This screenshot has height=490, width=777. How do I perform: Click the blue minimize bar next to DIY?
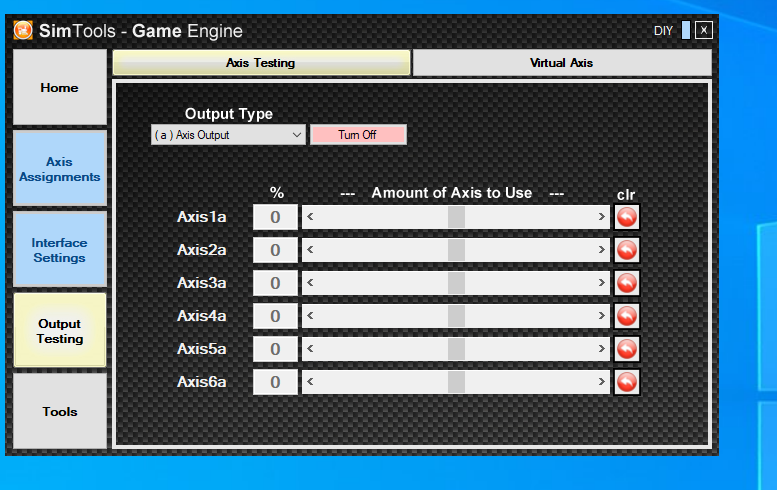[686, 30]
